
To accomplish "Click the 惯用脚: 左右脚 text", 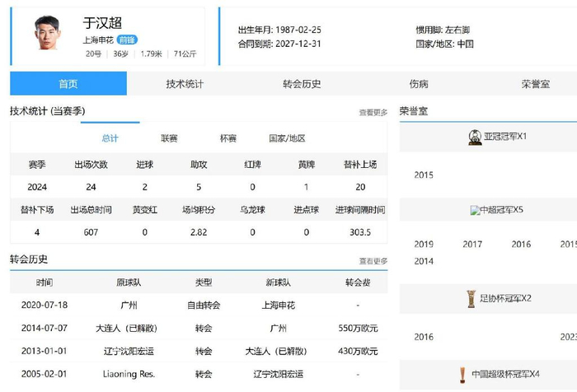I will [443, 30].
